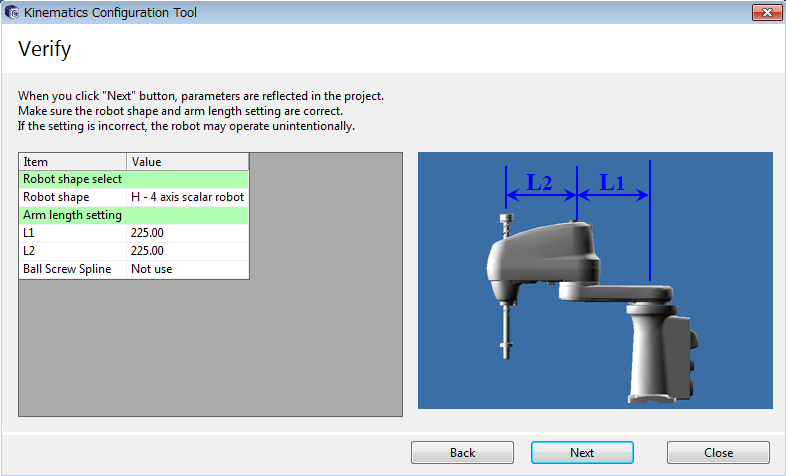Select the Item column header
Viewport: 786px width, 476px height.
click(73, 162)
